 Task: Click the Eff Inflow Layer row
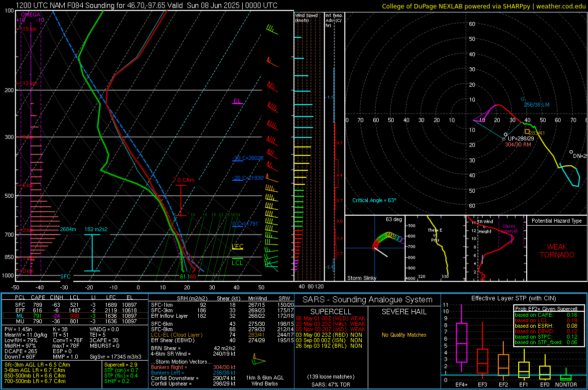(222, 316)
